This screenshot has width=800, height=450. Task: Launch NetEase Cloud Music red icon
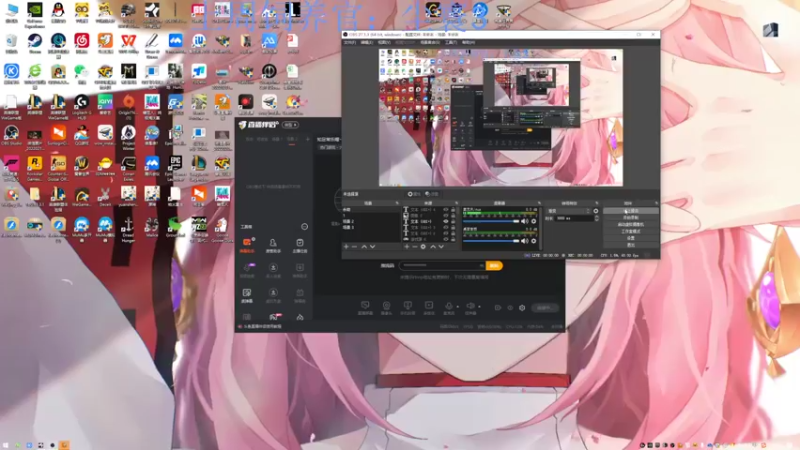(x=82, y=41)
